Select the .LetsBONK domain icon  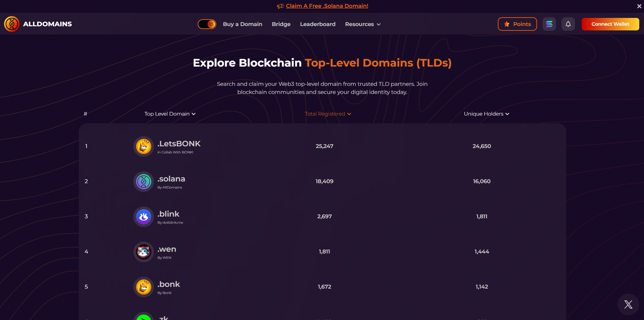(x=143, y=146)
